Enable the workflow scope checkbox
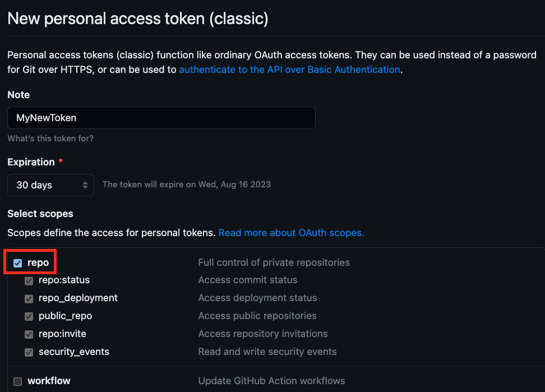The image size is (545, 392). (x=18, y=381)
